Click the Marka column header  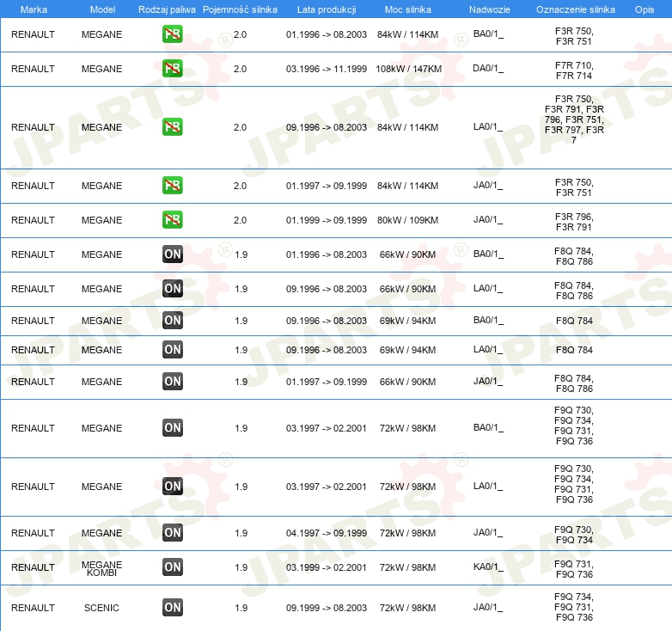coord(34,9)
